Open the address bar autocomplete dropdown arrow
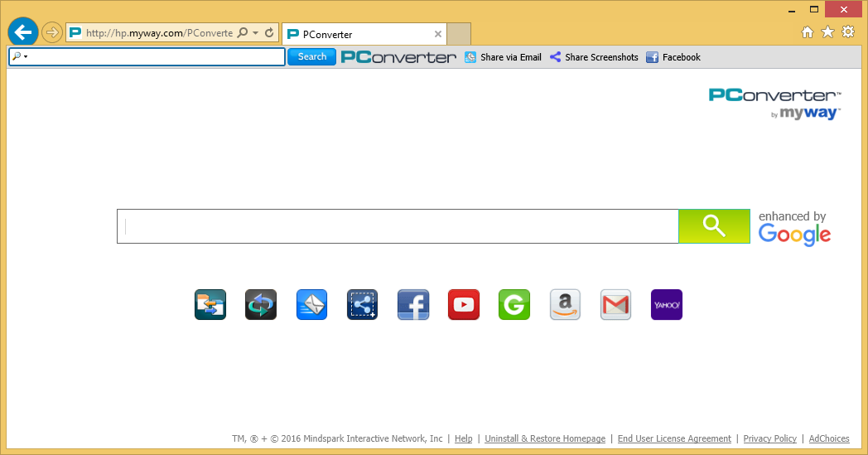Viewport: 868px width, 455px height. click(255, 32)
